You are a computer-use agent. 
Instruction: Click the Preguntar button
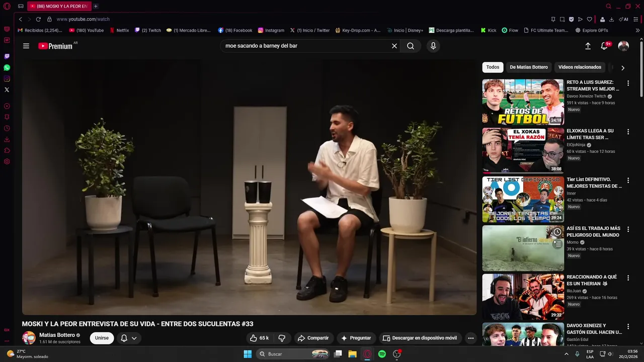click(356, 338)
